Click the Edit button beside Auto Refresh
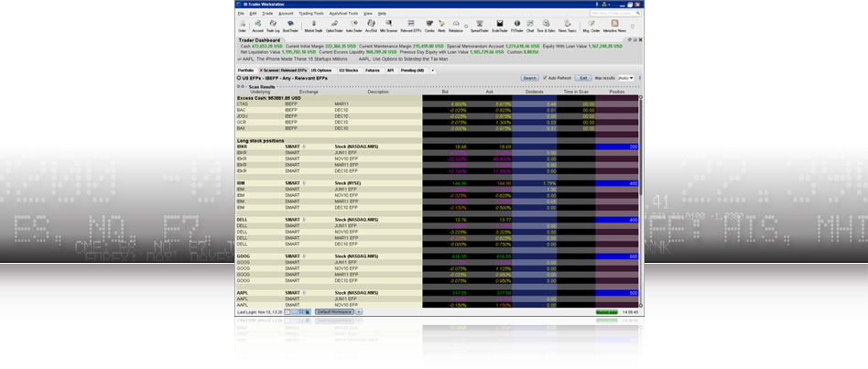This screenshot has height=369, width=868. pyautogui.click(x=584, y=78)
